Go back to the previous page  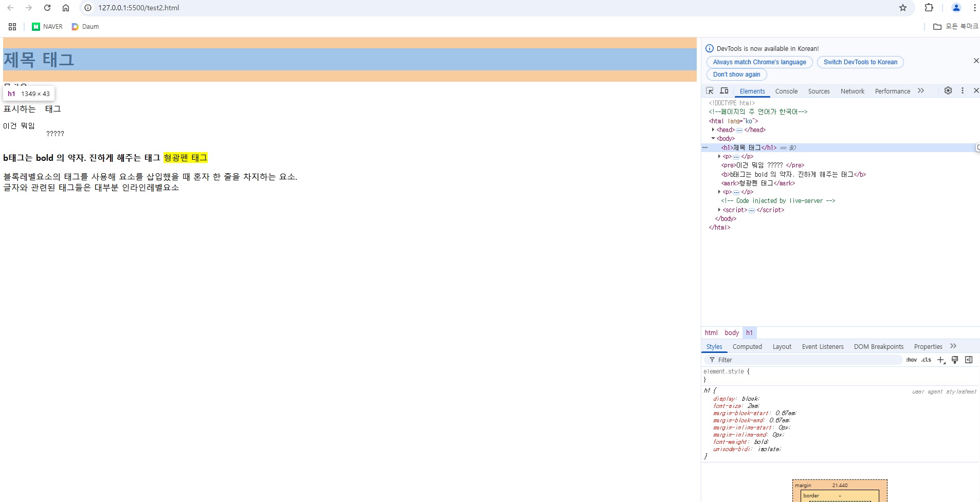(10, 8)
